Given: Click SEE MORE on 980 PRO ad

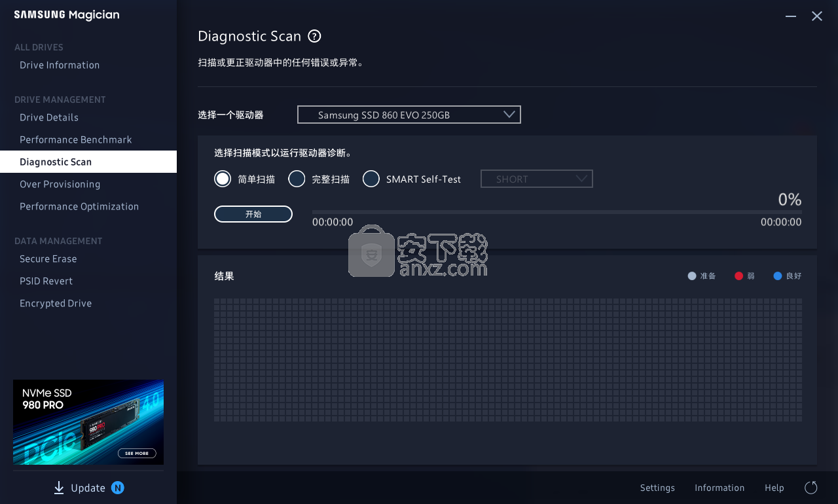Looking at the screenshot, I should [137, 453].
